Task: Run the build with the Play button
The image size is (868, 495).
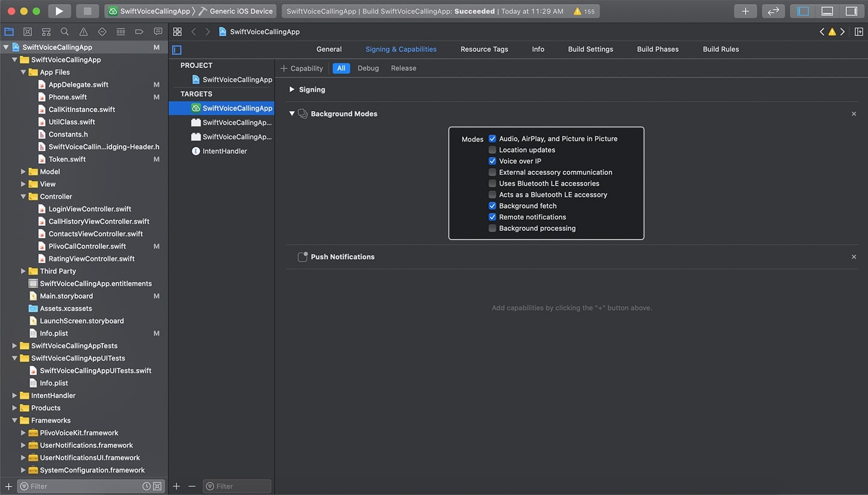Action: [58, 11]
